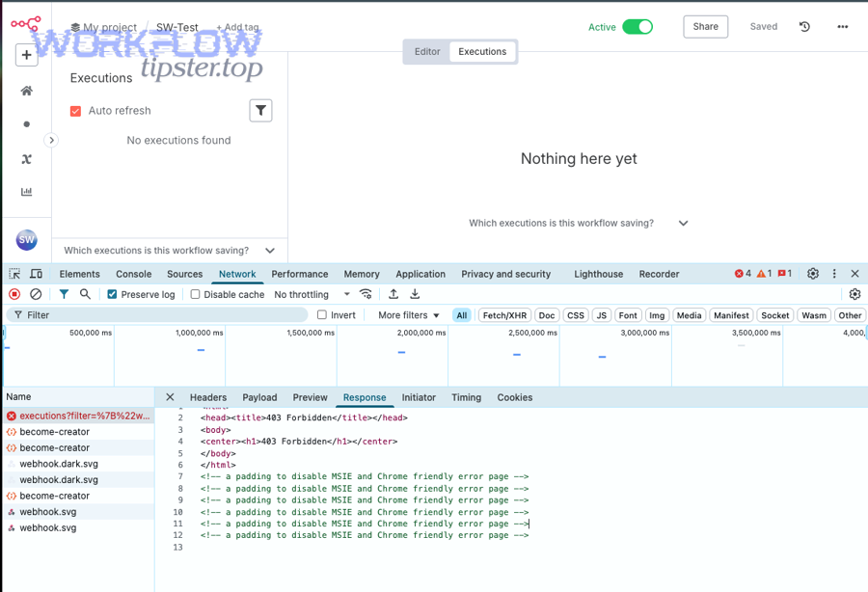Open the Elements DevTools tab
This screenshot has width=868, height=592.
pos(80,274)
